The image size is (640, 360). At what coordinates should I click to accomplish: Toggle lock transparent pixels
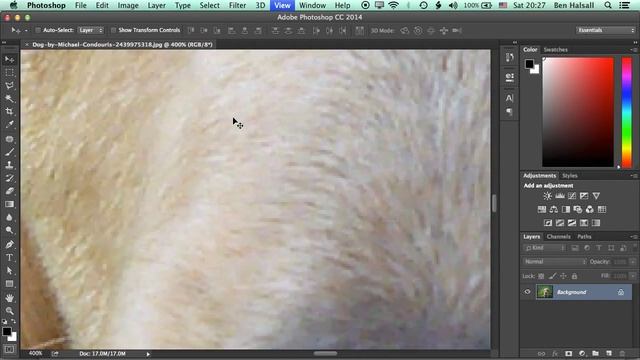click(541, 276)
